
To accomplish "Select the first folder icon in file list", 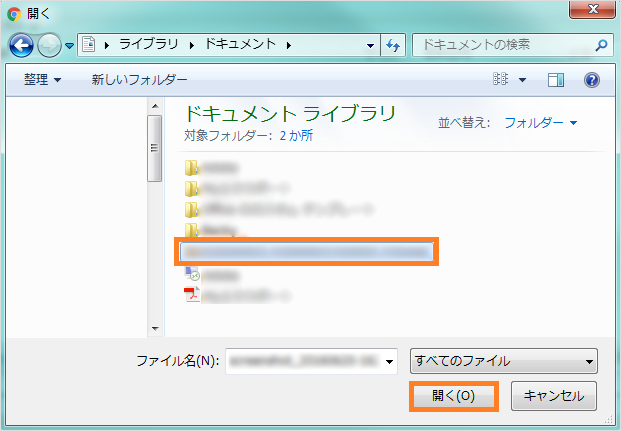I will [x=192, y=167].
